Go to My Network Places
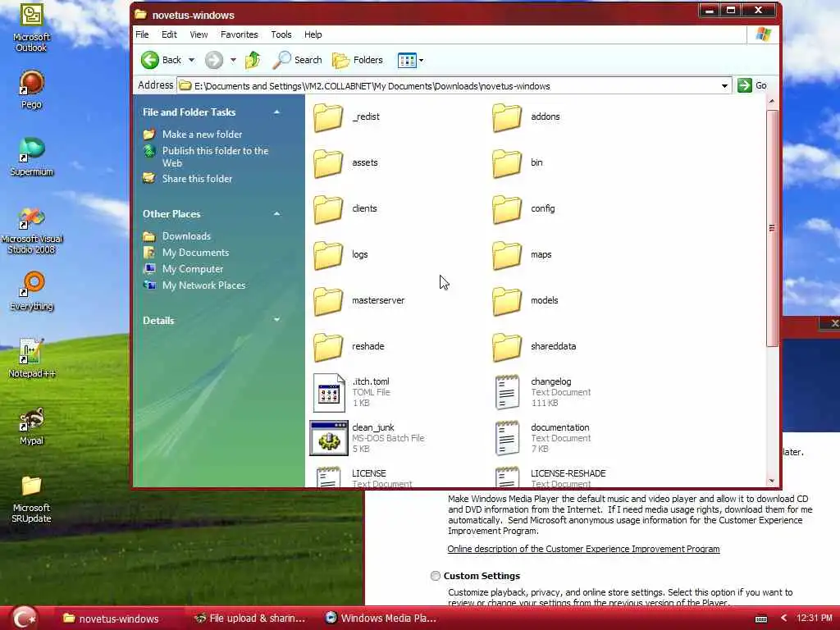 pos(203,285)
